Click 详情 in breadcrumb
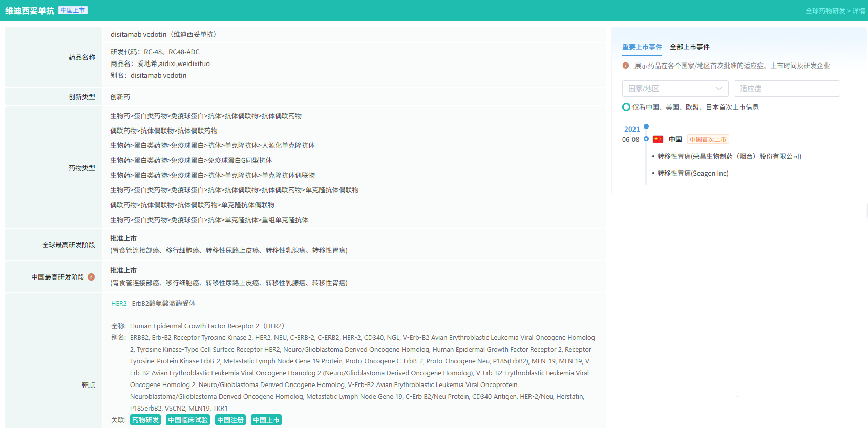Viewport: 868px width, 428px height. [859, 11]
